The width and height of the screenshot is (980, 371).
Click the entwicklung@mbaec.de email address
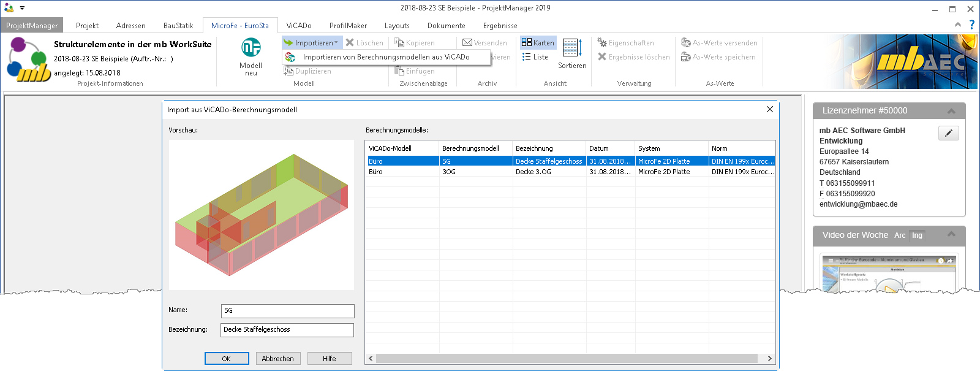(858, 204)
